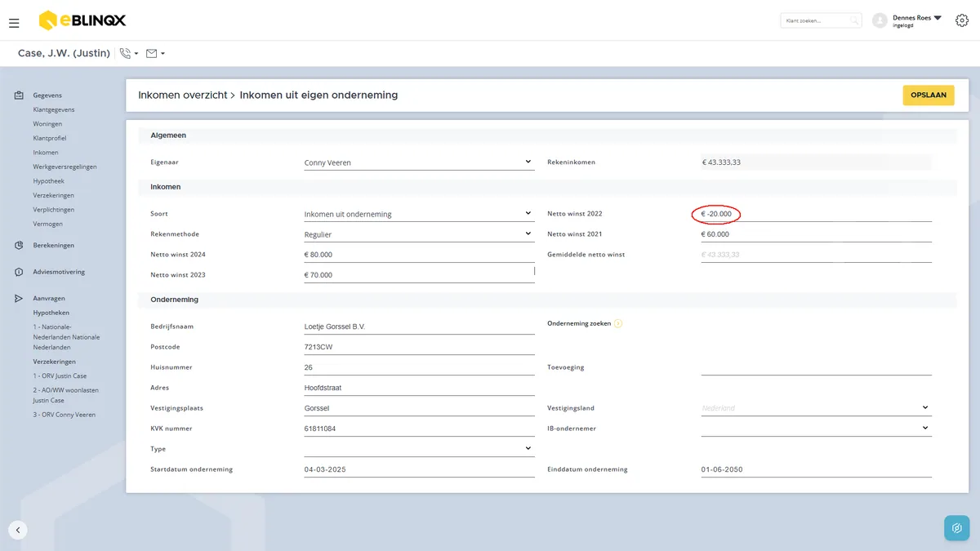980x551 pixels.
Task: Expand the Dennes Roes user menu arrow
Action: (938, 17)
